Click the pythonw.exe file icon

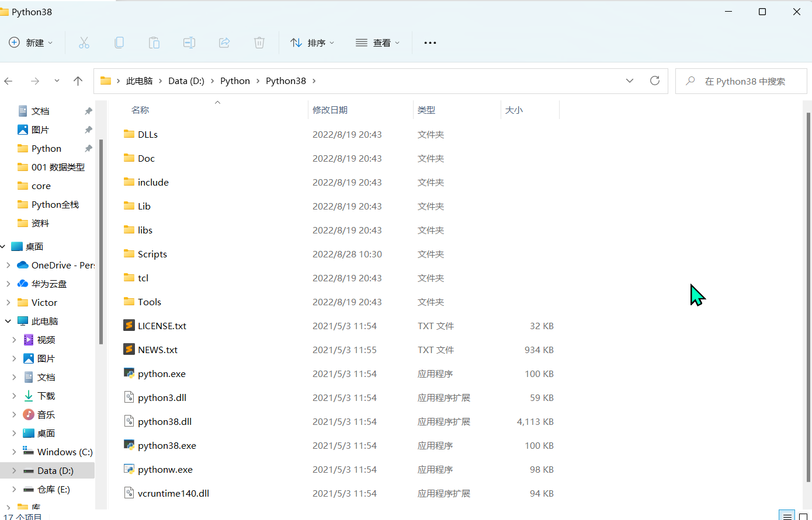pos(129,469)
